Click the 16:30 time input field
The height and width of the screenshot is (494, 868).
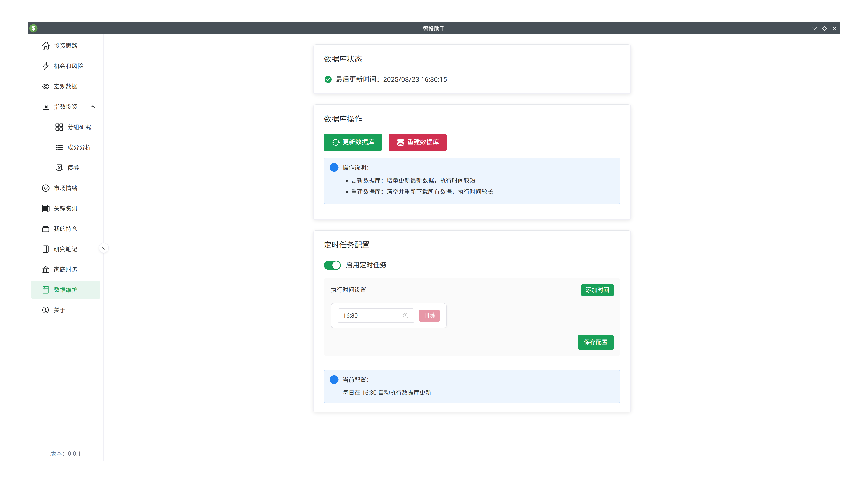pyautogui.click(x=370, y=316)
